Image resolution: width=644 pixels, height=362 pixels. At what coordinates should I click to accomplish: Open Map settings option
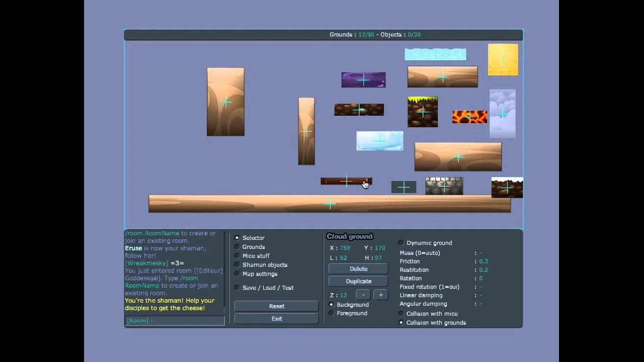coord(256,274)
